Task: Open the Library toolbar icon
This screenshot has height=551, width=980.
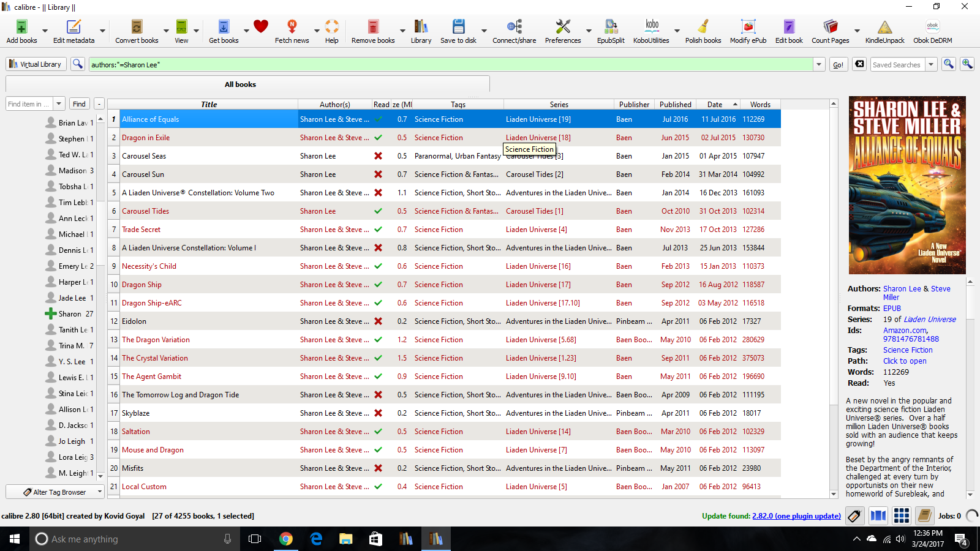Action: [421, 27]
